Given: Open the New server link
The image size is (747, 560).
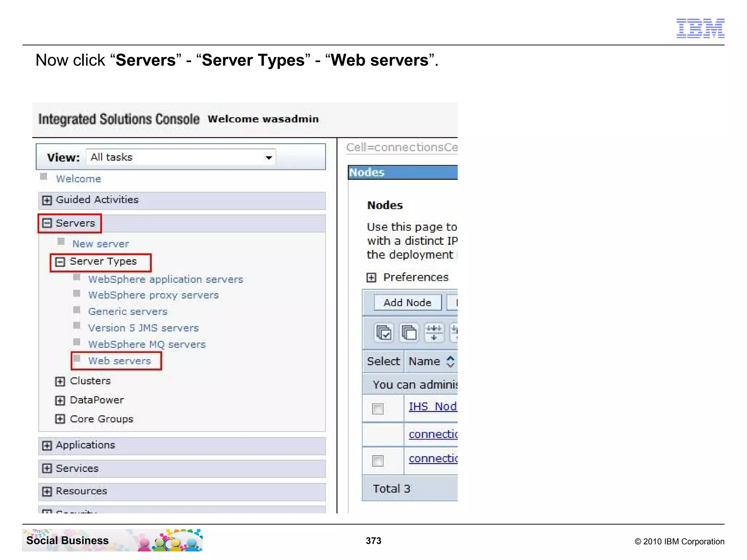Looking at the screenshot, I should [x=101, y=244].
